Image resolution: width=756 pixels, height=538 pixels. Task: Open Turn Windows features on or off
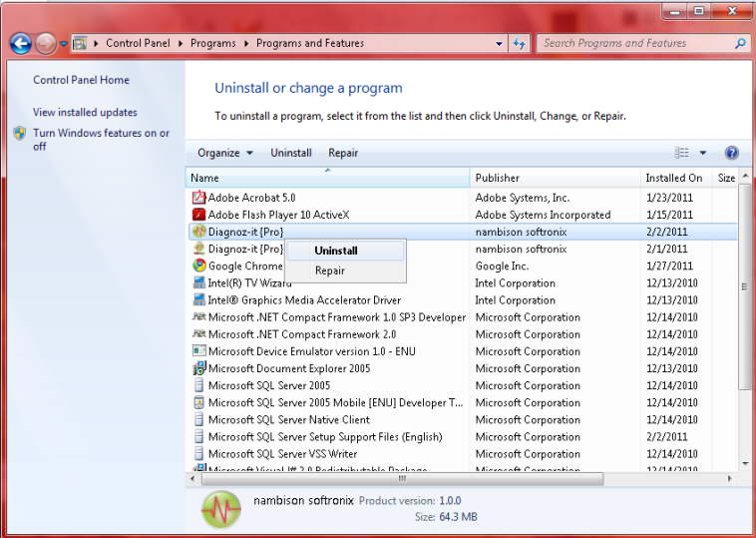[101, 140]
